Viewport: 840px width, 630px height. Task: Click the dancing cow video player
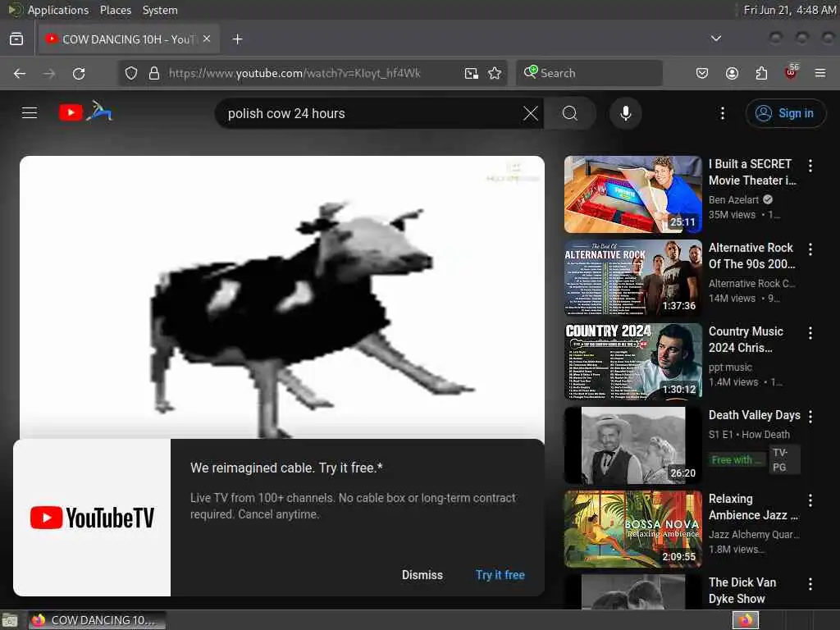click(282, 297)
